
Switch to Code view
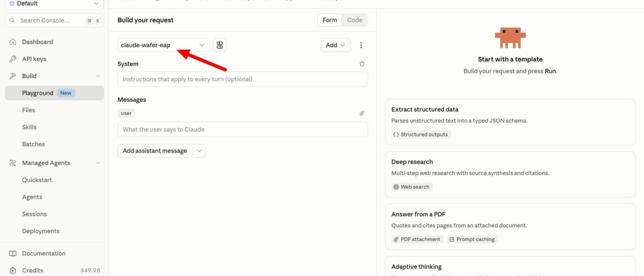pyautogui.click(x=355, y=20)
